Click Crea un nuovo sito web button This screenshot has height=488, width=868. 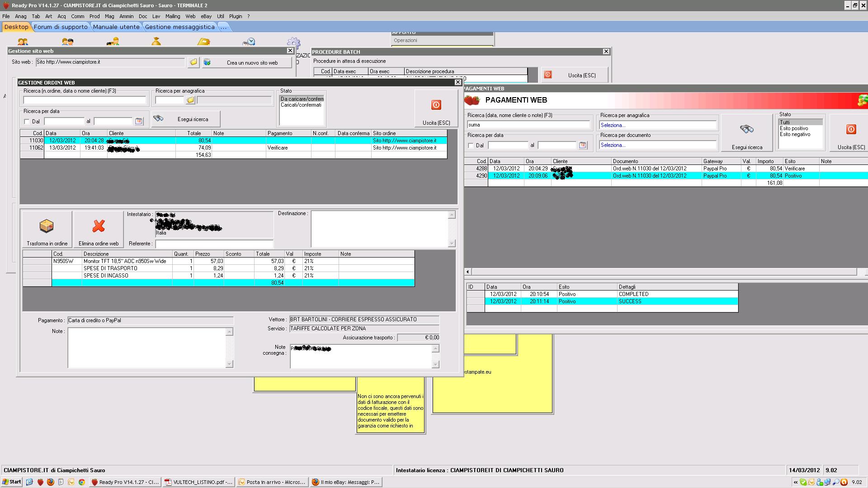pyautogui.click(x=247, y=63)
